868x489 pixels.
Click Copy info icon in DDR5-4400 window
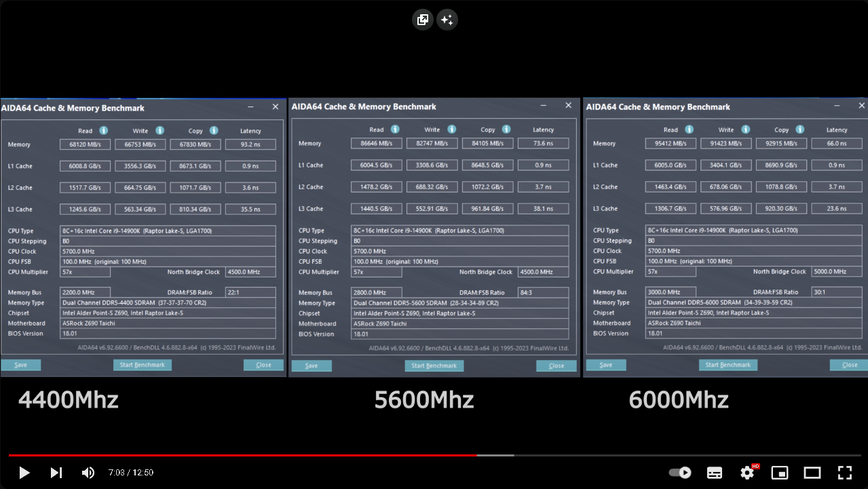214,131
